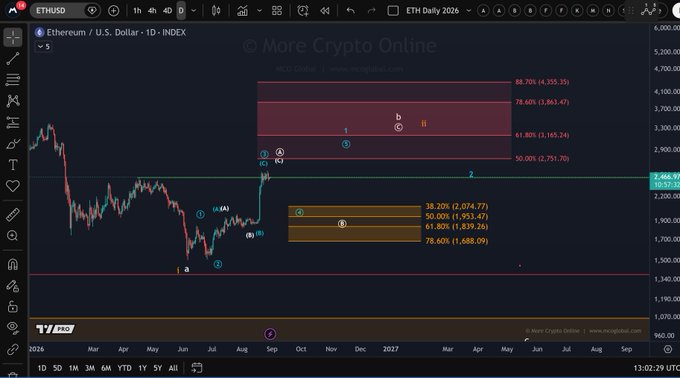The width and height of the screenshot is (680, 378).
Task: Click the purple lightning event marker
Action: coord(270,334)
